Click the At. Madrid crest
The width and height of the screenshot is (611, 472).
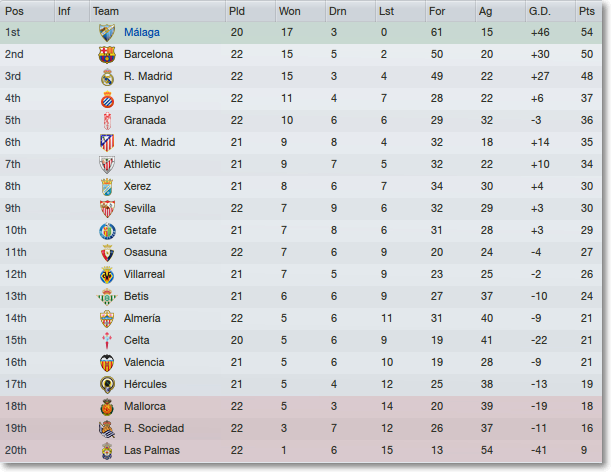[107, 143]
